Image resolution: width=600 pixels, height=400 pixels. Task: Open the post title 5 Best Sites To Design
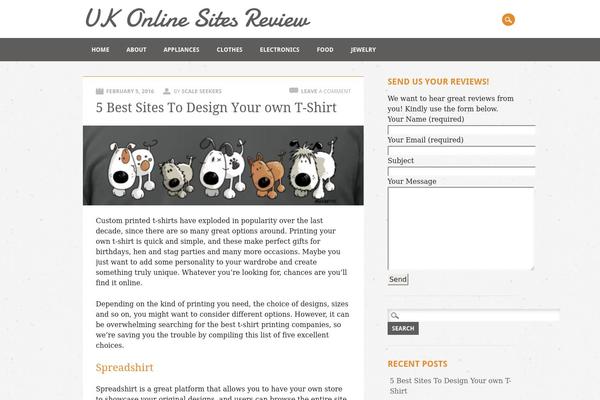216,108
